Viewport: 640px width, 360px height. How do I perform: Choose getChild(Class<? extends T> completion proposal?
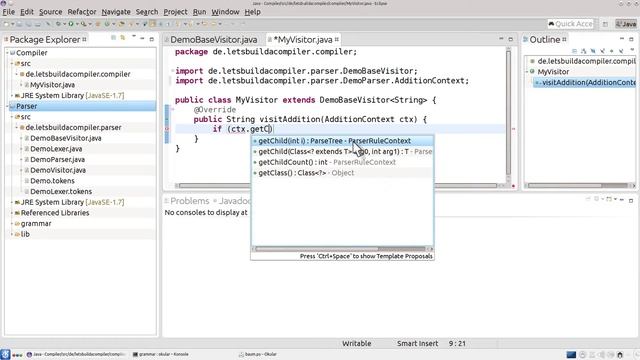342,151
